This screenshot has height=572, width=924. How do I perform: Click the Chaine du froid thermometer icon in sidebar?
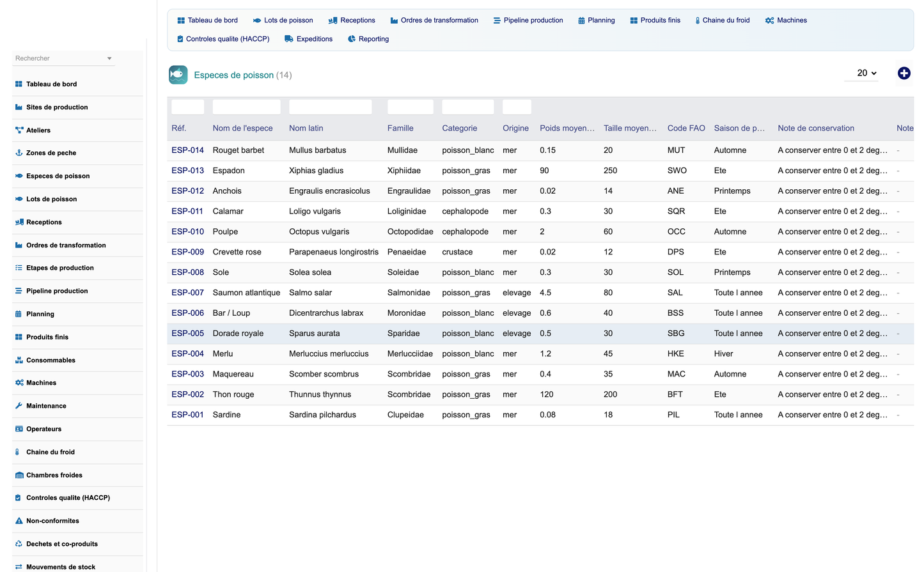click(17, 452)
